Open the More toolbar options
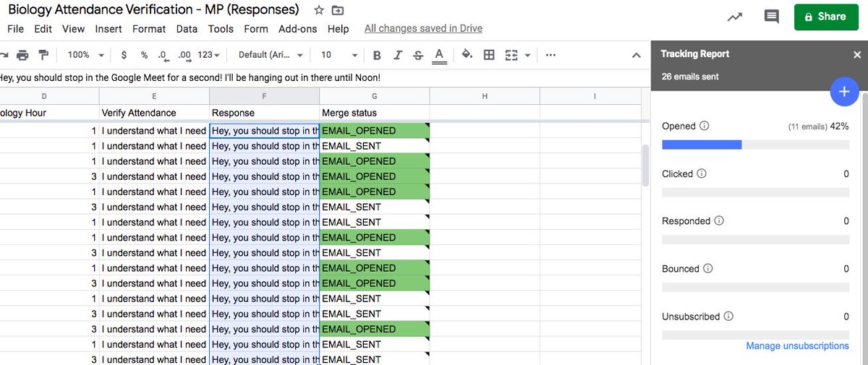The image size is (868, 365). [x=550, y=55]
